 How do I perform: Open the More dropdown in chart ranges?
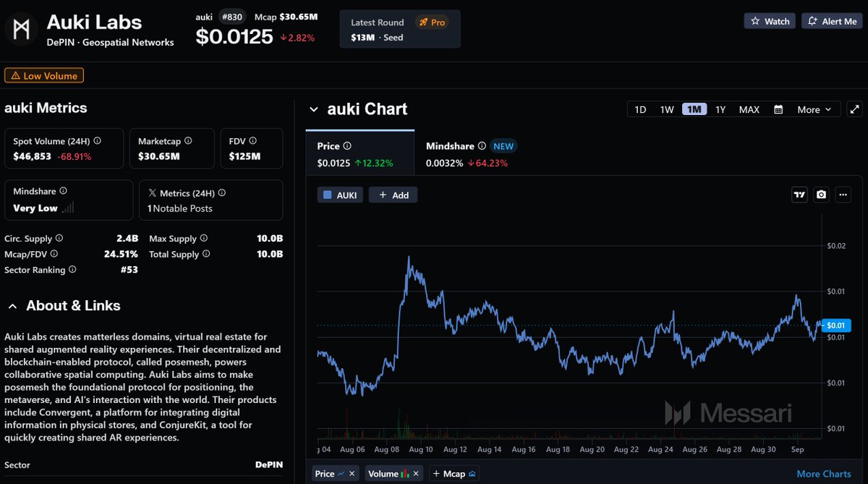814,109
